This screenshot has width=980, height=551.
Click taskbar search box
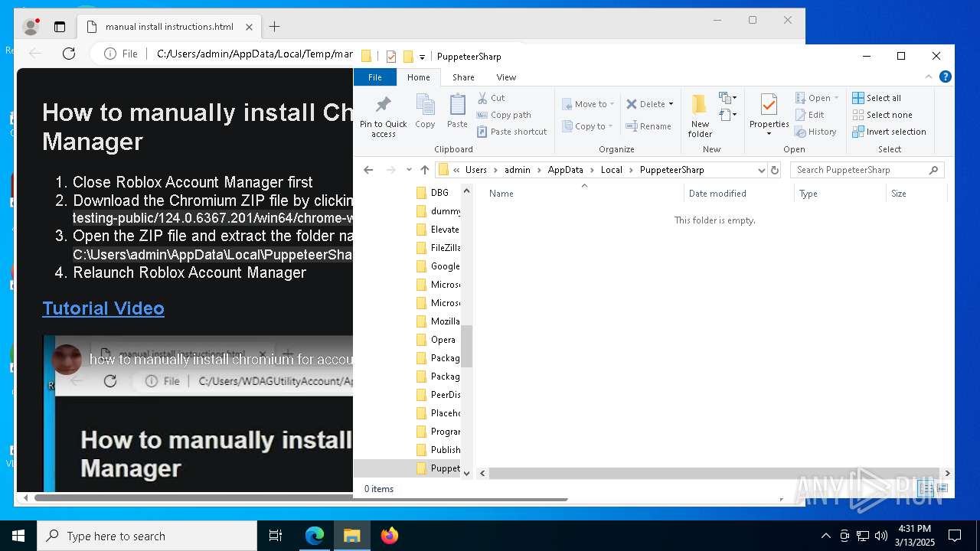tap(147, 536)
